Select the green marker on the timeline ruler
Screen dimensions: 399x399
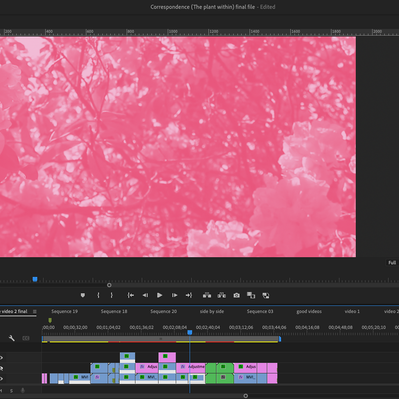coord(50,320)
